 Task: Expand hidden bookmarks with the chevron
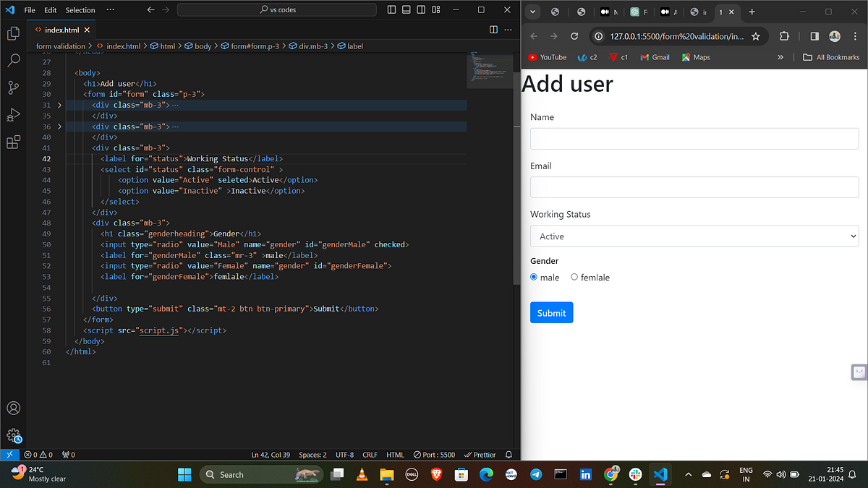pos(780,57)
